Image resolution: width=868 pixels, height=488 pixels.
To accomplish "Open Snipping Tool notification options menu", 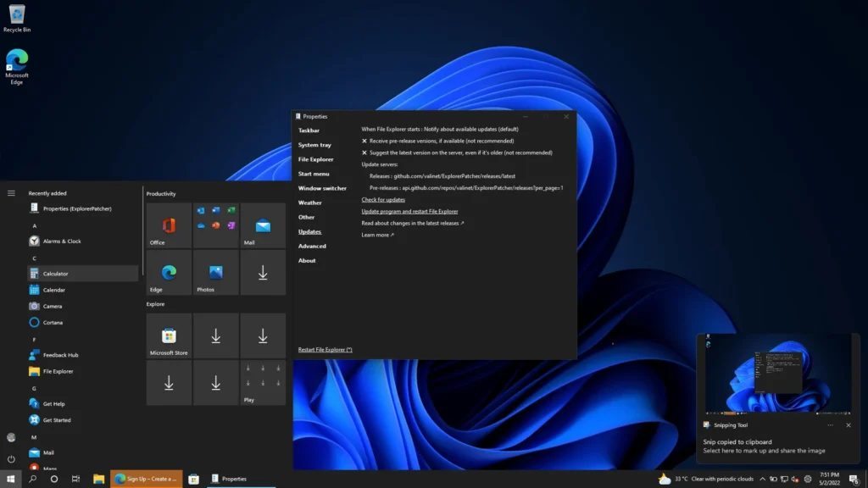I will (830, 425).
